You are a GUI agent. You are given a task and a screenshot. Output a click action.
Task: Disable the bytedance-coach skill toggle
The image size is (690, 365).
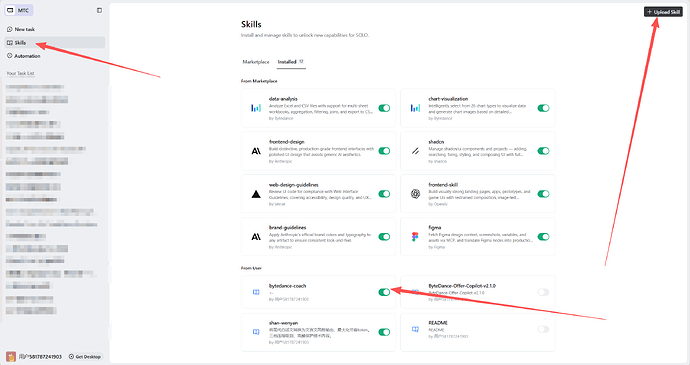[x=384, y=292]
